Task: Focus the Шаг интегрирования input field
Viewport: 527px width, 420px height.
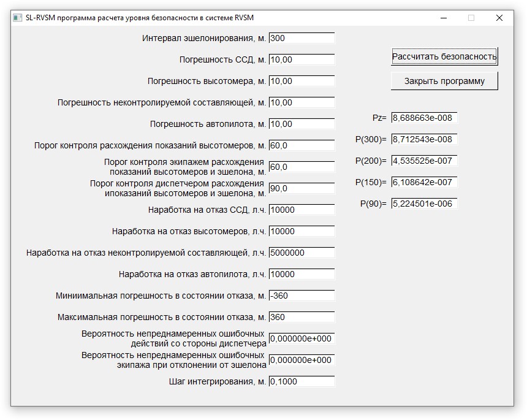Action: (301, 381)
